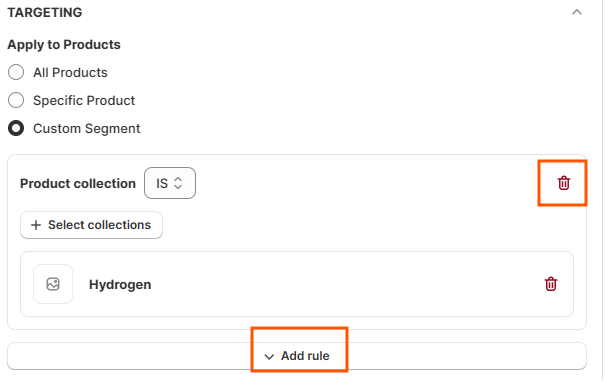Select the All Products radio button
This screenshot has width=607, height=382.
pyautogui.click(x=16, y=72)
